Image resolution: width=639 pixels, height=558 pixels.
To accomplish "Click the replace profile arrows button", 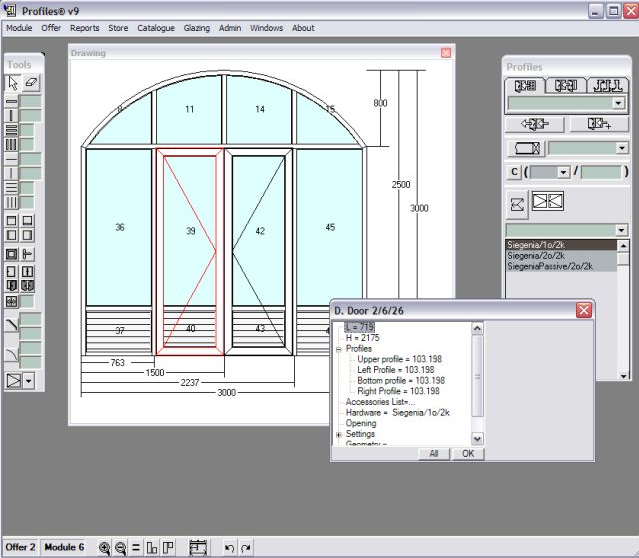I will (535, 124).
